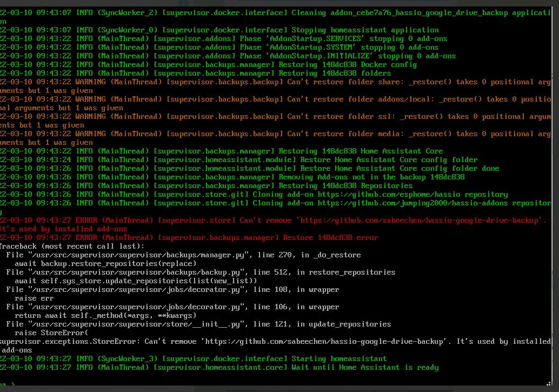This screenshot has height=392, width=559.
Task: Click the 'raise err' line
Action: [34, 298]
